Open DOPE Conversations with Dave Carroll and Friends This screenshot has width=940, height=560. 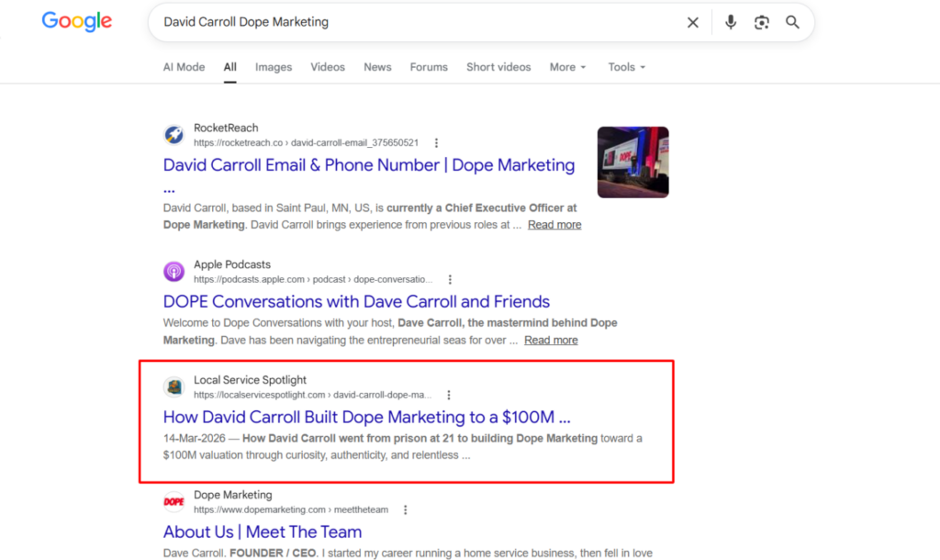click(356, 302)
